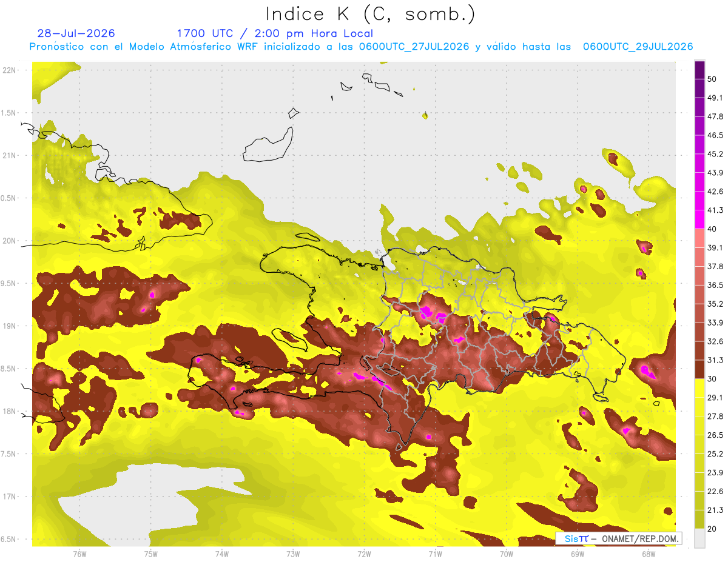Viewport: 728px width, 562px height.
Task: Click the colorbar label "36.5"
Action: pos(715,285)
